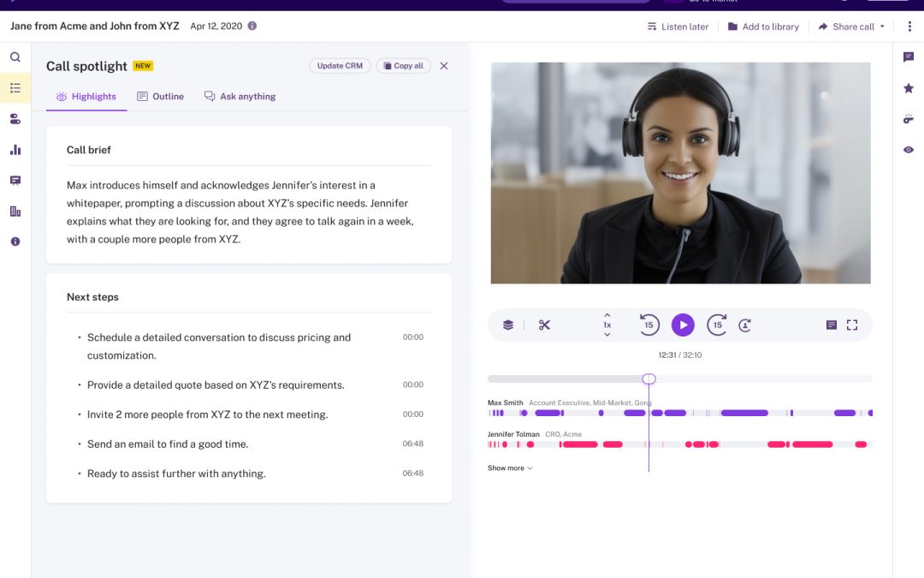This screenshot has width=924, height=578.
Task: Click the Max Smith speaker name
Action: coord(505,402)
